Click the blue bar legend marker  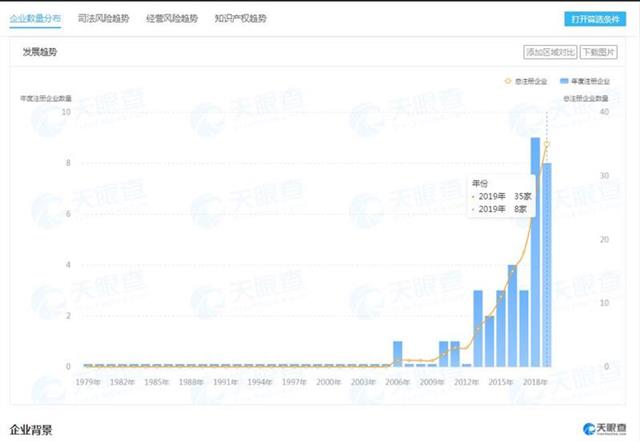pos(565,80)
